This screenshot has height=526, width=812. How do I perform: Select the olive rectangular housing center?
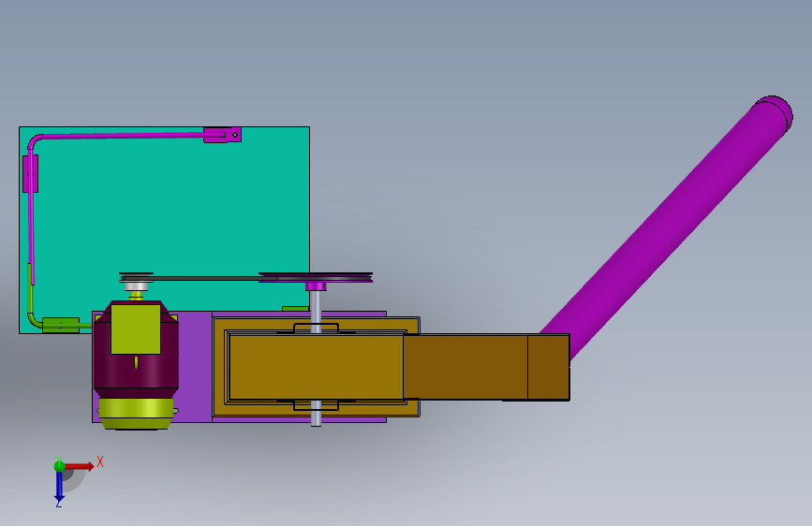[x=316, y=367]
